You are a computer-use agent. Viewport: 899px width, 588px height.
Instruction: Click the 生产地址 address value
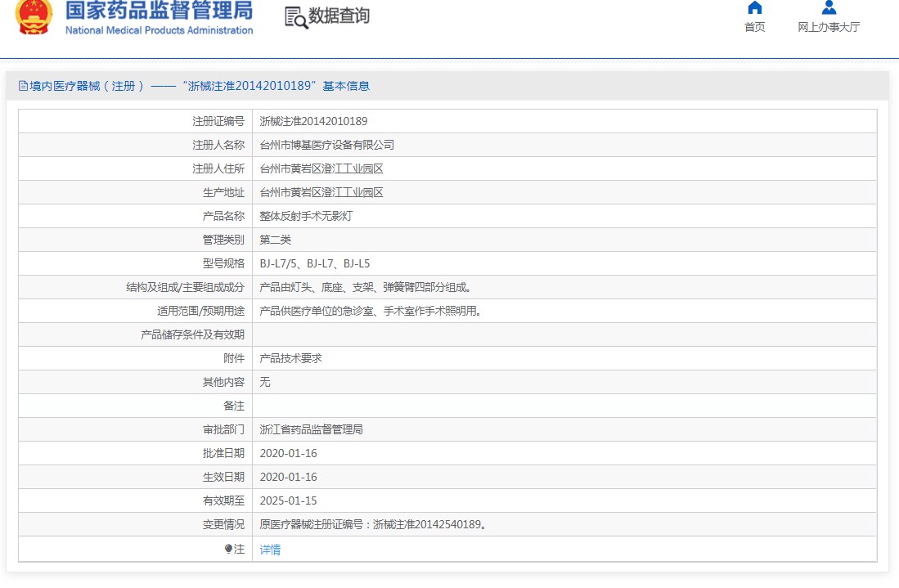coord(321,192)
